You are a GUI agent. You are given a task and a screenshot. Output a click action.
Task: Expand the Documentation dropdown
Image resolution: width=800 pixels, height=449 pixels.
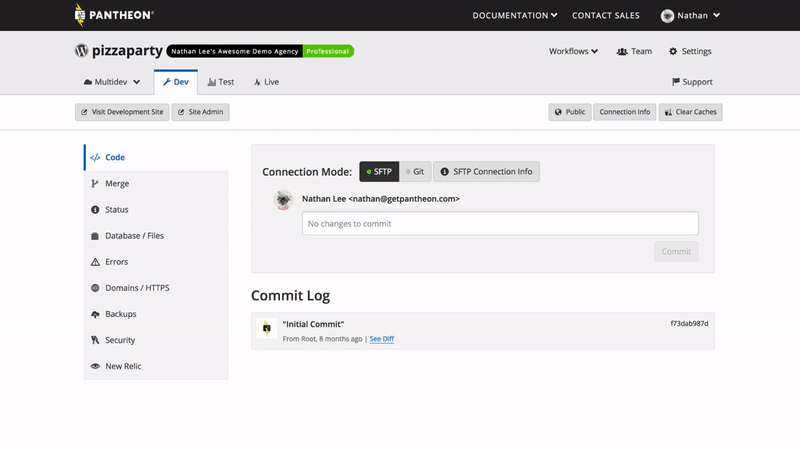tap(514, 15)
